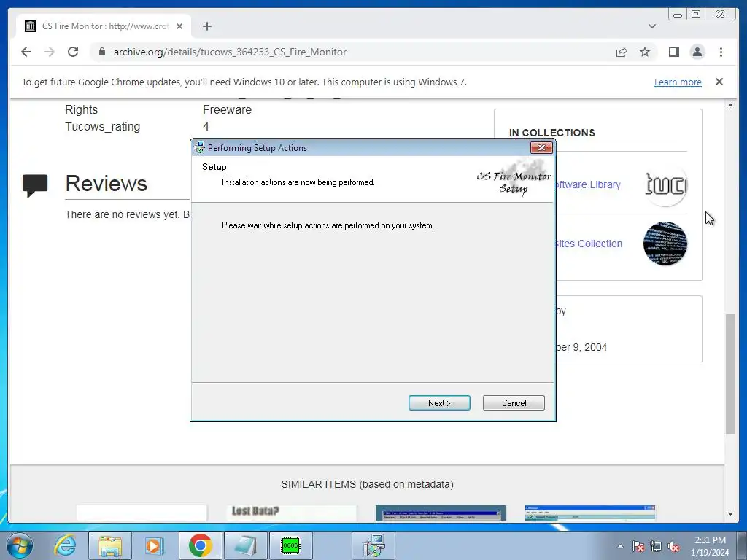The height and width of the screenshot is (560, 747).
Task: Click the muted volume tray icon
Action: pos(673,546)
